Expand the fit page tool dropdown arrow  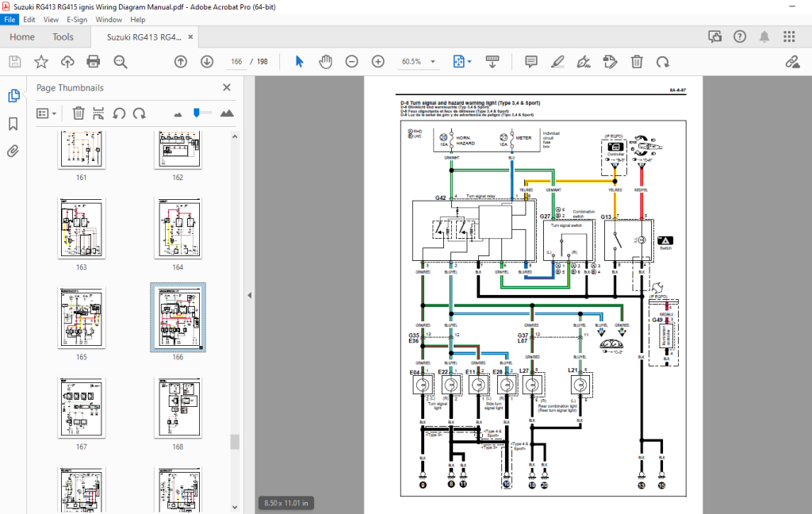469,62
